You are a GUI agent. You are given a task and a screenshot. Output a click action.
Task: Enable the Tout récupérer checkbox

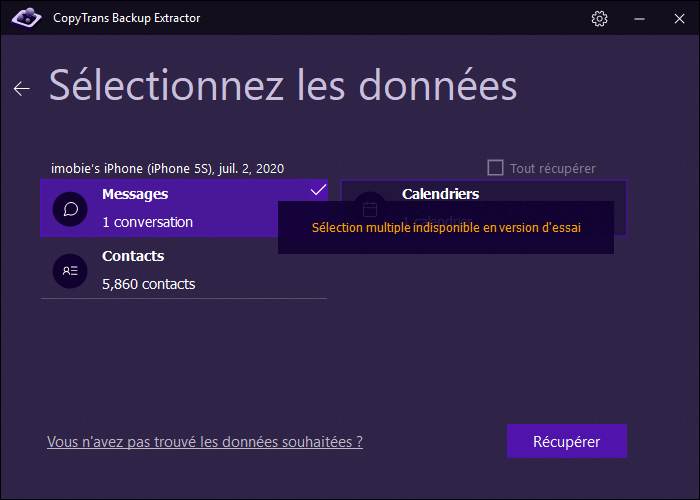tap(495, 168)
